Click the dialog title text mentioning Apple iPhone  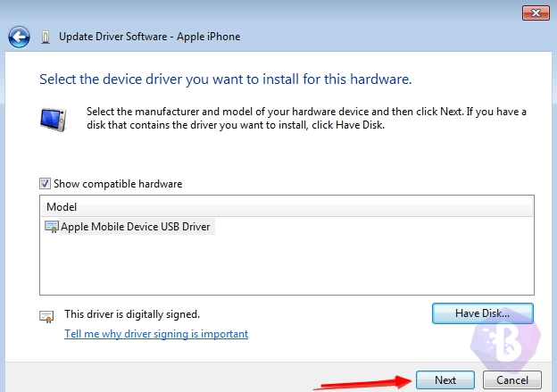149,37
